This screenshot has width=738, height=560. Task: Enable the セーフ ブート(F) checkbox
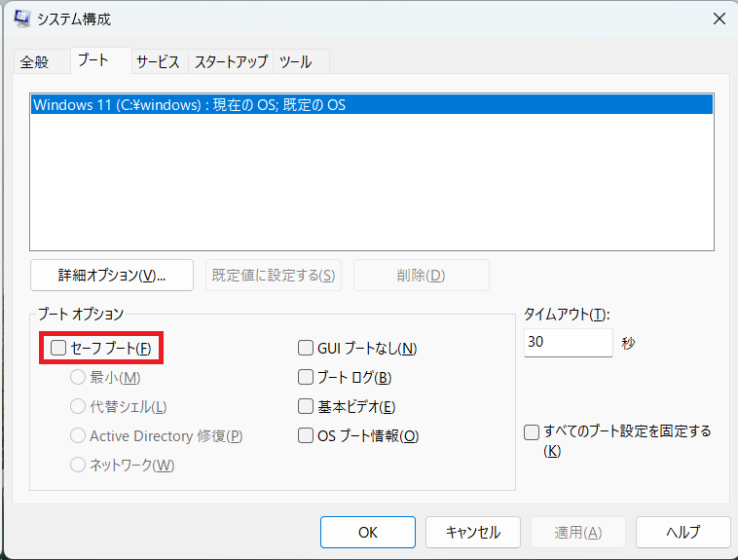point(58,348)
